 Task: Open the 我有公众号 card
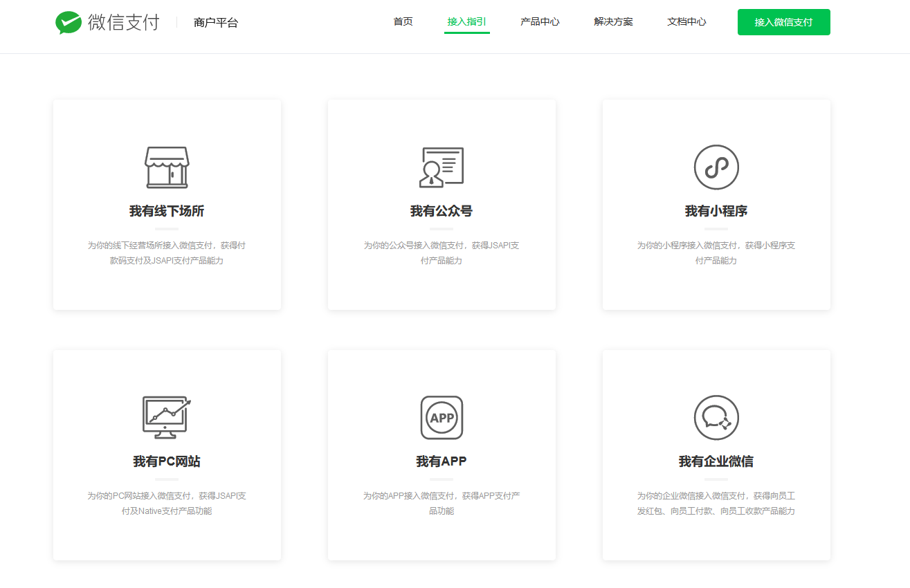coord(442,203)
